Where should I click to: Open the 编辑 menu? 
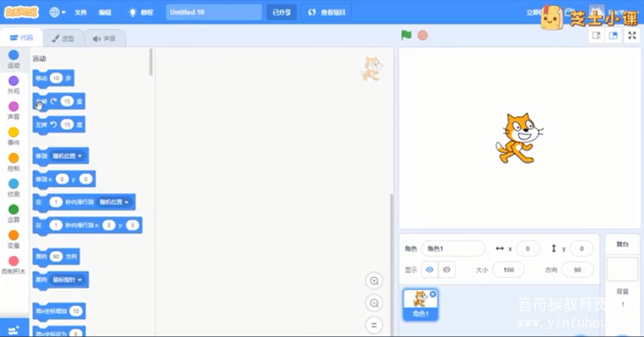click(105, 12)
